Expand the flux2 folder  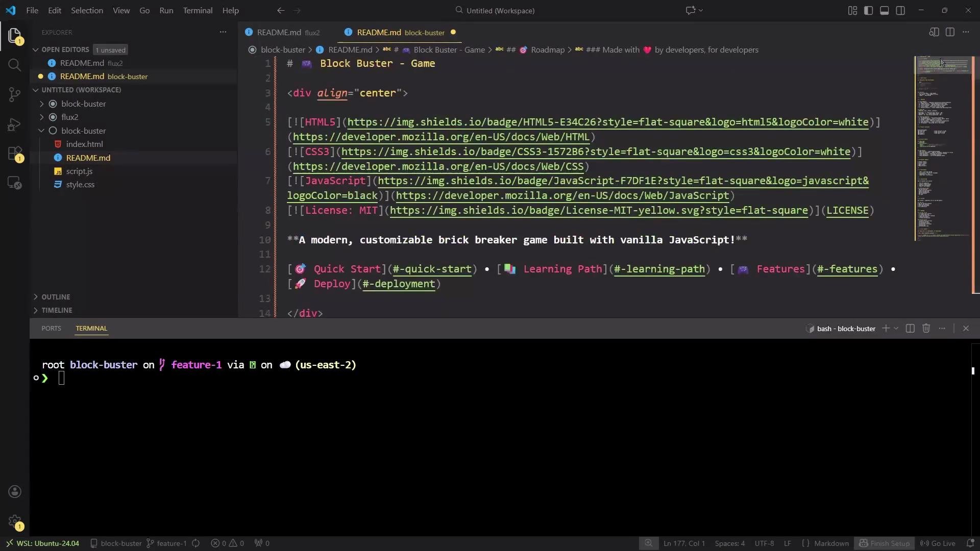tap(42, 117)
